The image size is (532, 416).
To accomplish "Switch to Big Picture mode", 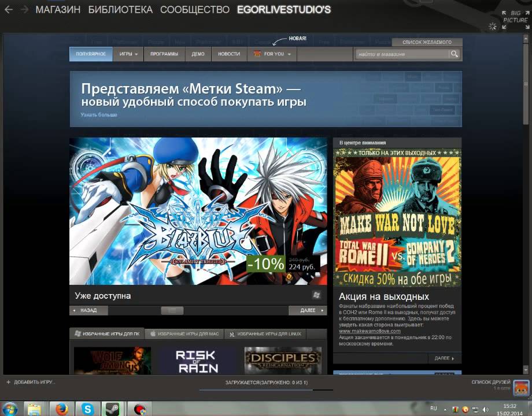I will tap(515, 19).
